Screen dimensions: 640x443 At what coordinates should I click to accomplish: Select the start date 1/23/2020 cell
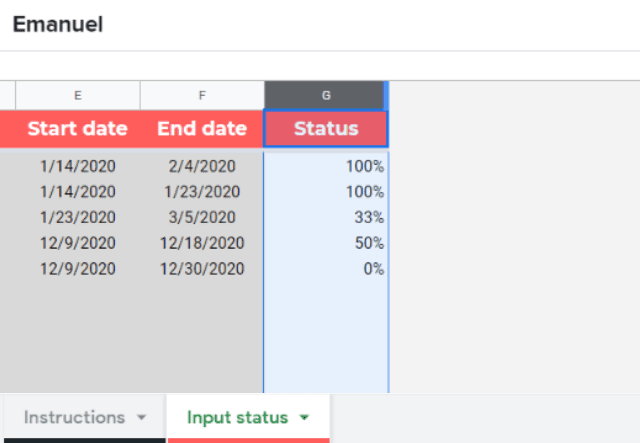point(78,217)
